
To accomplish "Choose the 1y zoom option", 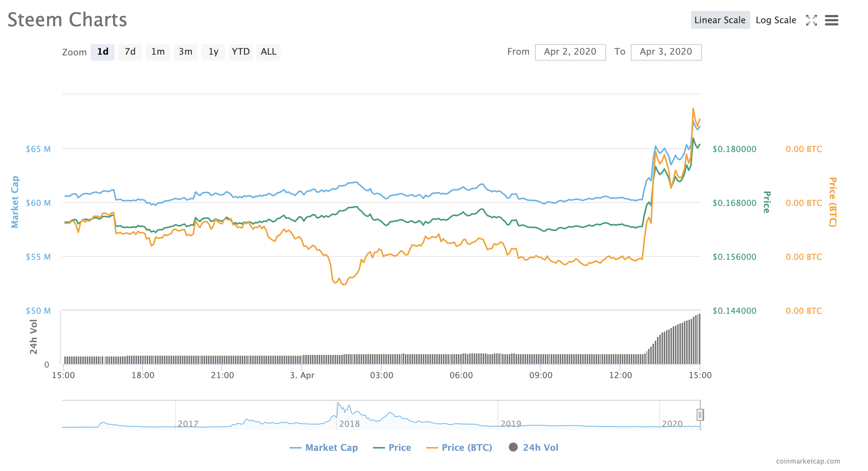I will (x=213, y=52).
